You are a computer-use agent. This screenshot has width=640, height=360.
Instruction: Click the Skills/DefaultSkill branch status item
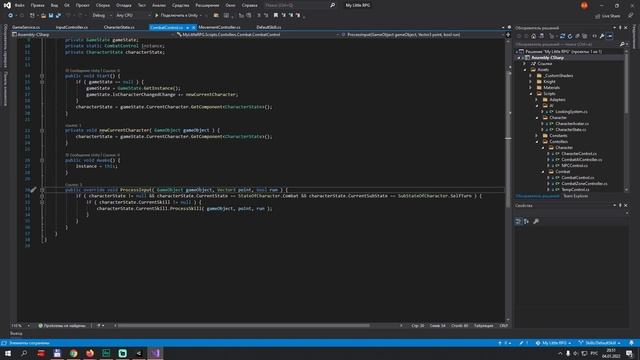pos(600,343)
